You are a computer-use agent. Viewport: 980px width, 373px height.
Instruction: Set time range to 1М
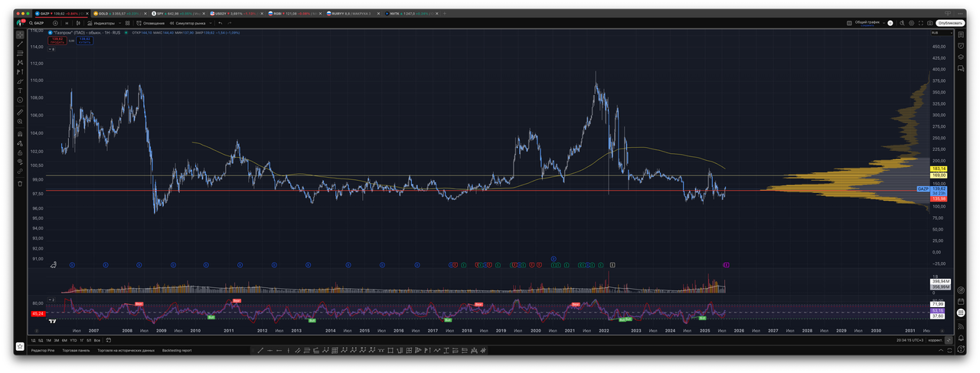(x=48, y=339)
